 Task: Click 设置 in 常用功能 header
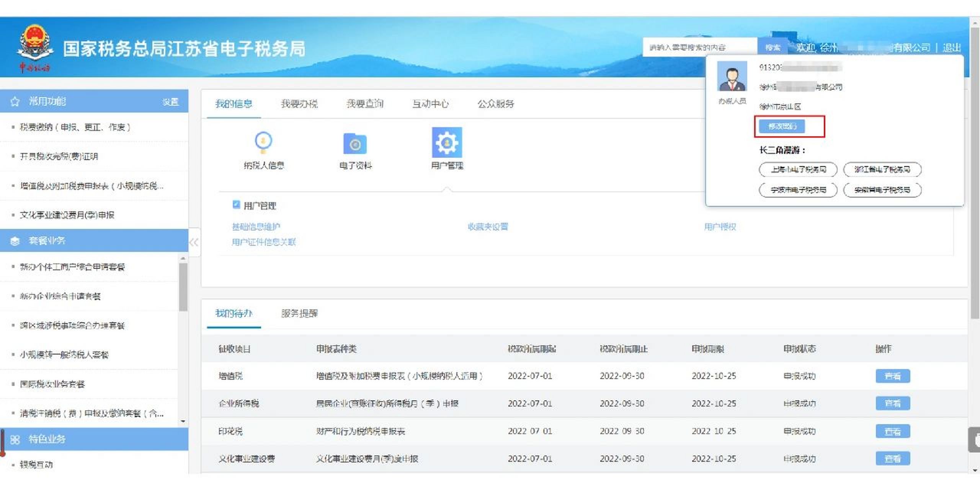[170, 102]
